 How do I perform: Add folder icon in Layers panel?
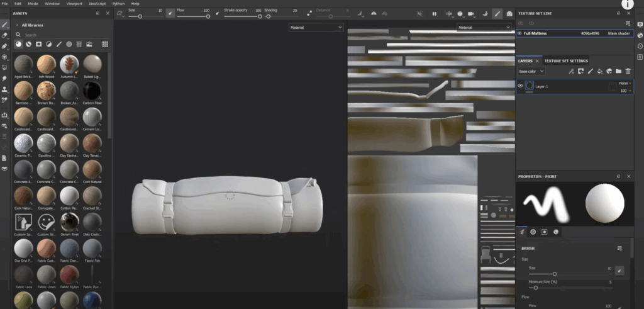(619, 71)
